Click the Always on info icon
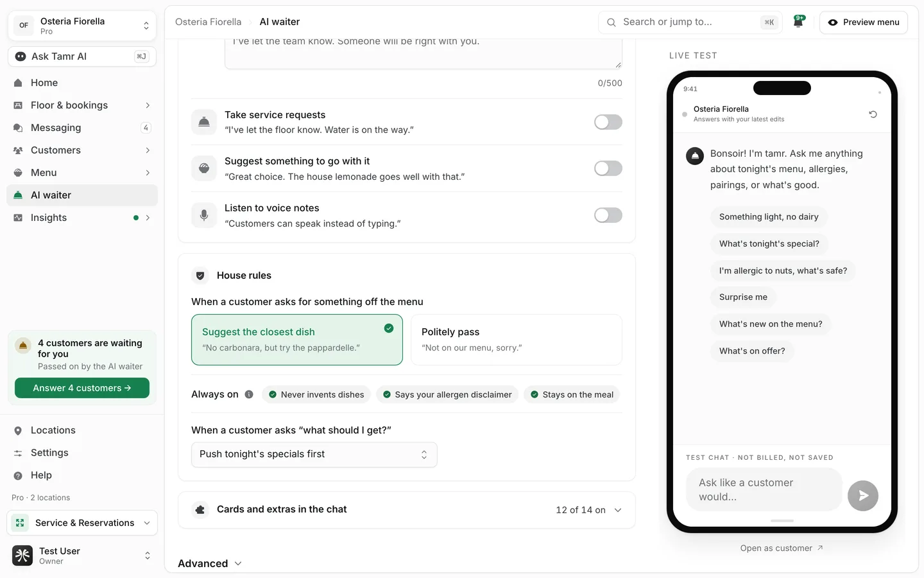The image size is (924, 578). tap(249, 394)
